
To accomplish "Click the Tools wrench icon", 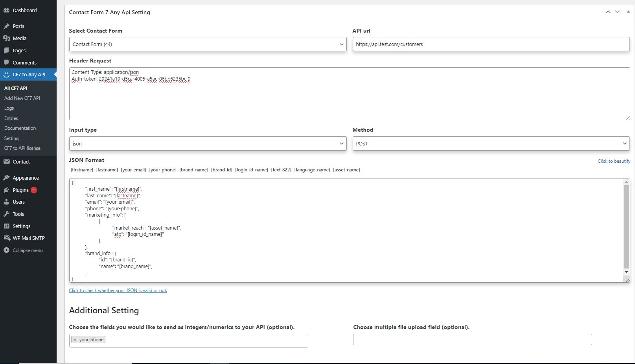I will click(6, 214).
